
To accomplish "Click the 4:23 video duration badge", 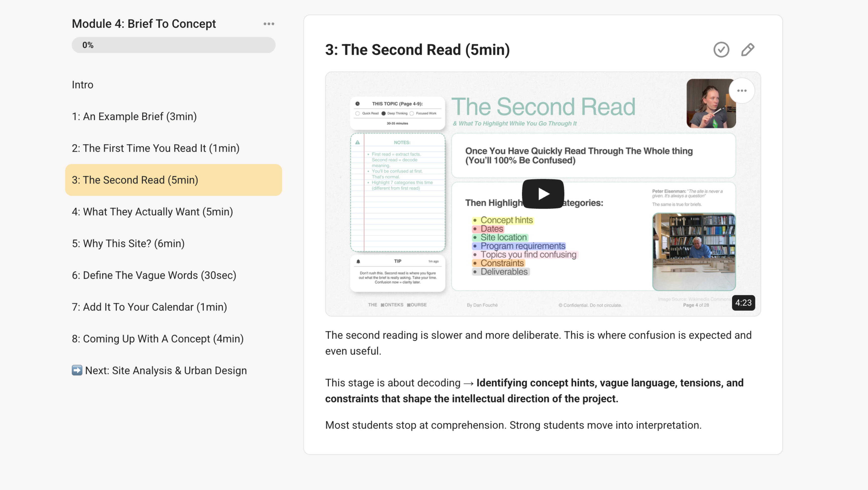I will (x=743, y=303).
